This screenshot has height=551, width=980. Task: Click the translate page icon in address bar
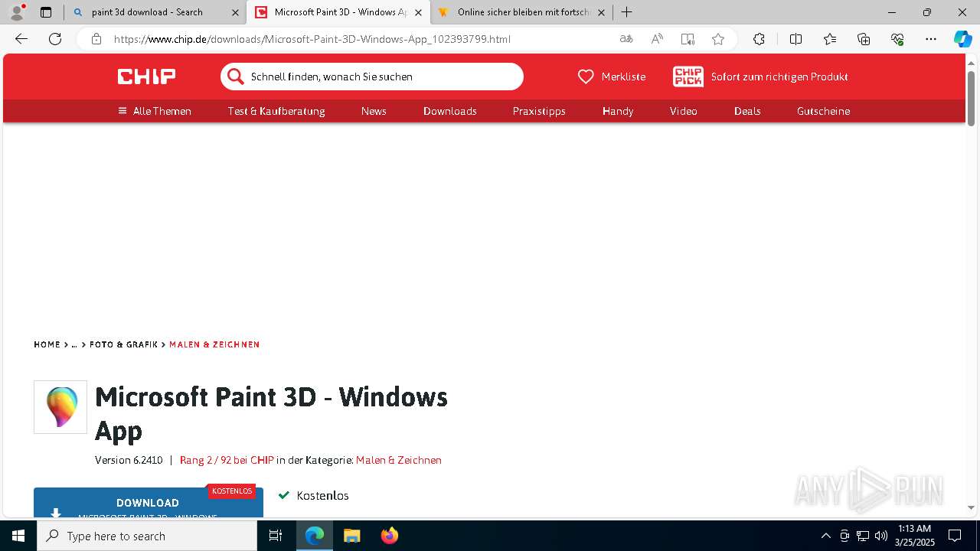[x=626, y=39]
